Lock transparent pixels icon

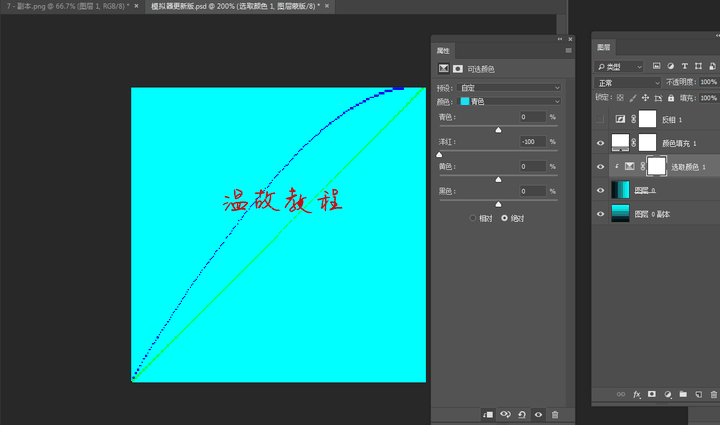click(620, 98)
